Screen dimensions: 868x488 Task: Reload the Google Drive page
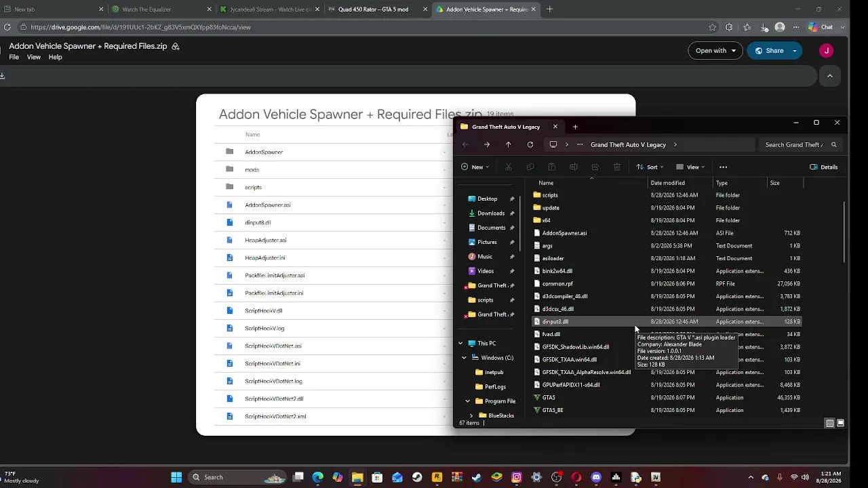coord(7,27)
